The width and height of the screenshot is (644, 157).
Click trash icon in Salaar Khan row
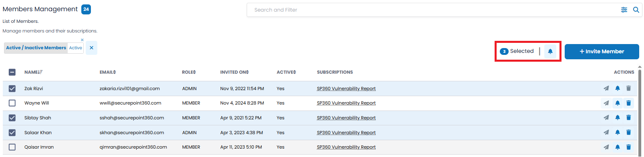pyautogui.click(x=628, y=133)
